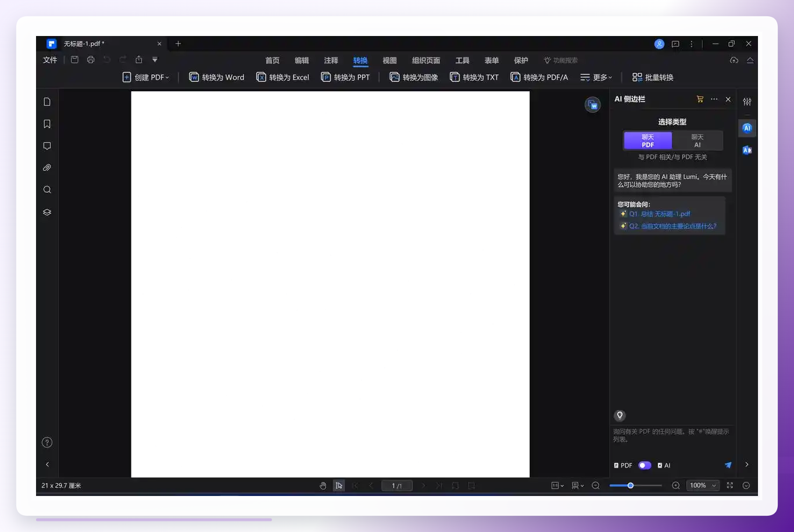The height and width of the screenshot is (532, 794).
Task: Click the page number field 1/1
Action: coord(397,486)
